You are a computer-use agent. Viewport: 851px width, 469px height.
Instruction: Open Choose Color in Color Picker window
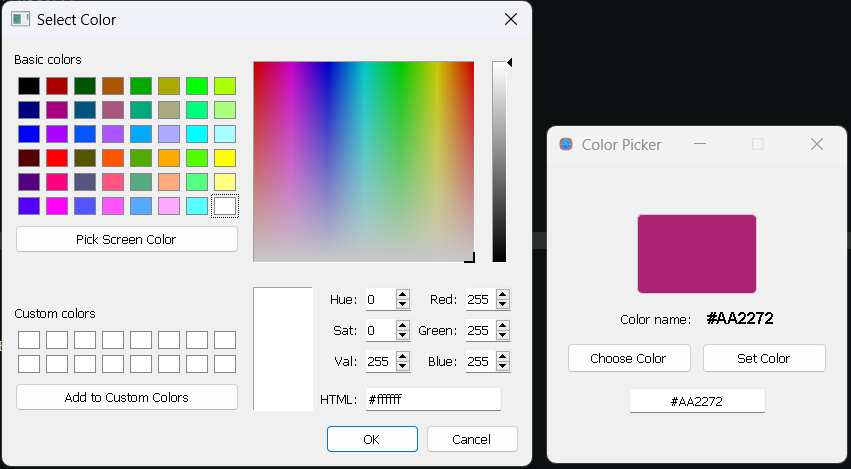pyautogui.click(x=629, y=358)
